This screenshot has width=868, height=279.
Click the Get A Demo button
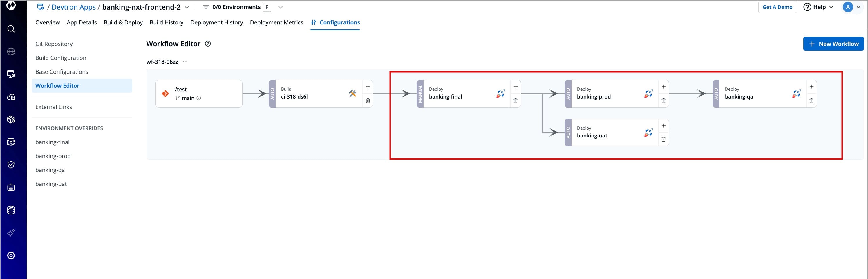click(777, 7)
